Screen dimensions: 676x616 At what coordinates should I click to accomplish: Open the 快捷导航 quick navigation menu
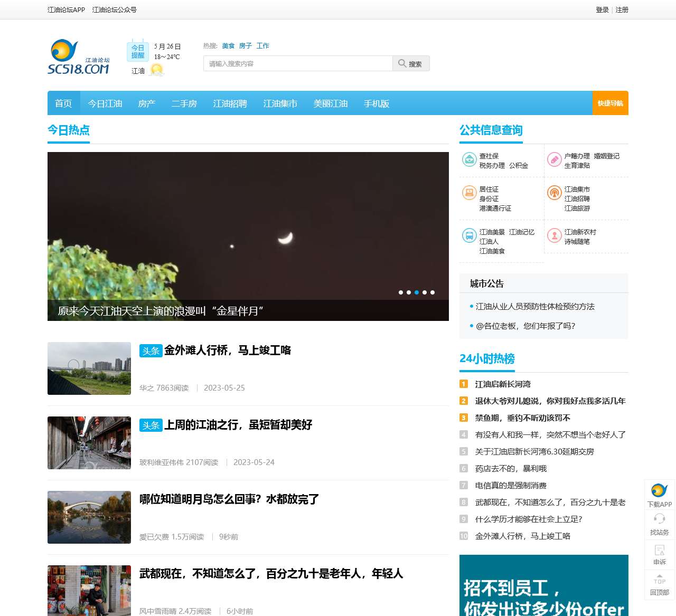[x=610, y=103]
